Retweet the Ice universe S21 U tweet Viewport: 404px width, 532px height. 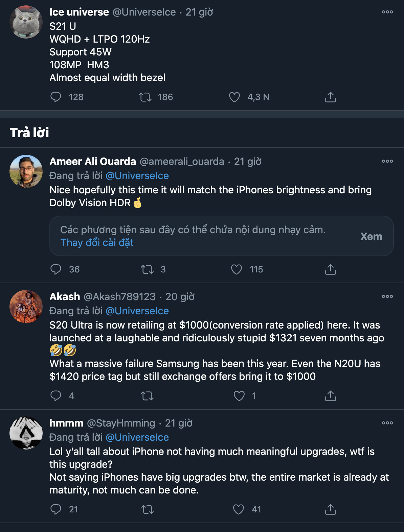coord(145,97)
